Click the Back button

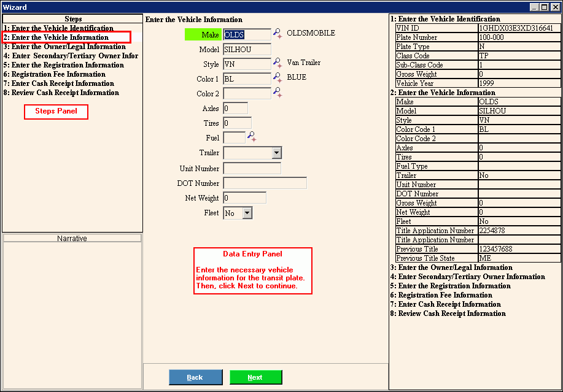click(195, 377)
